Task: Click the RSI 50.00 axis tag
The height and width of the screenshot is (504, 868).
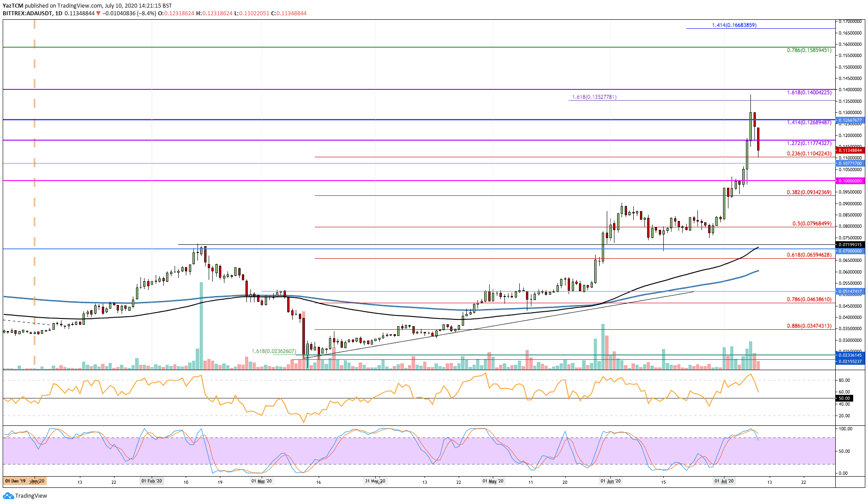Action: point(844,398)
